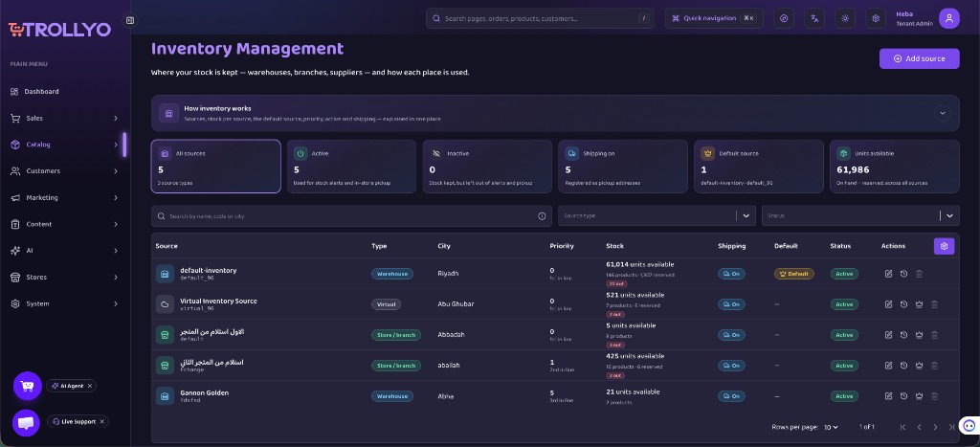Open the live support chat bubble
This screenshot has width=980, height=447.
26,423
